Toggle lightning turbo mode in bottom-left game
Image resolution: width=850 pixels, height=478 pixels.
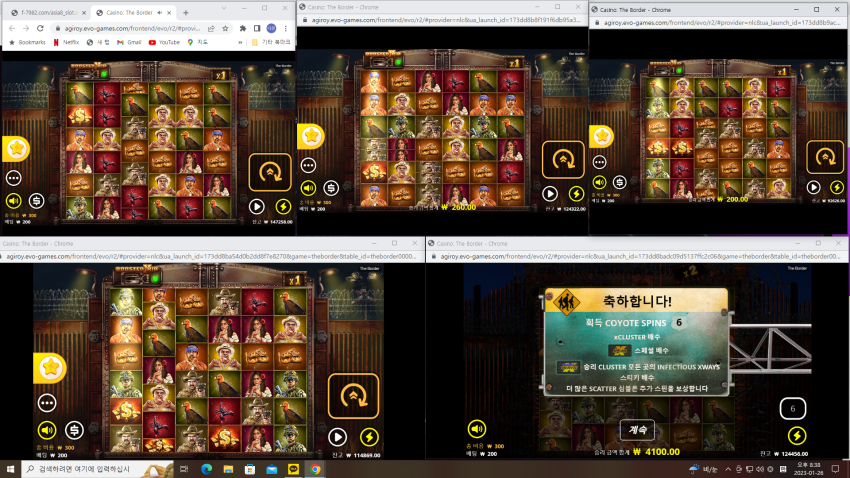click(x=369, y=437)
